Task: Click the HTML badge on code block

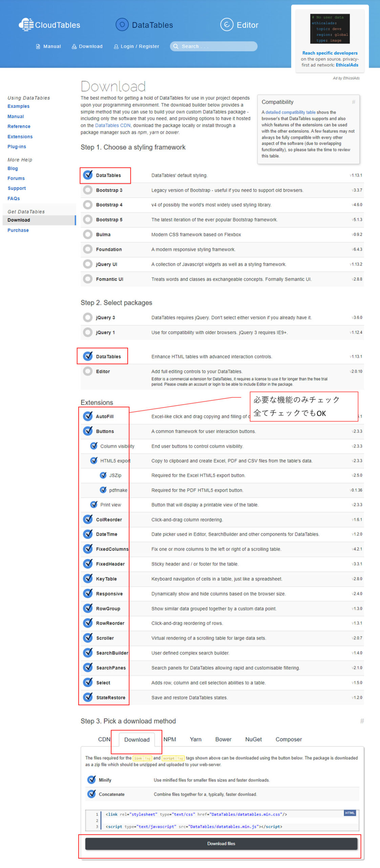Action: 350,813
